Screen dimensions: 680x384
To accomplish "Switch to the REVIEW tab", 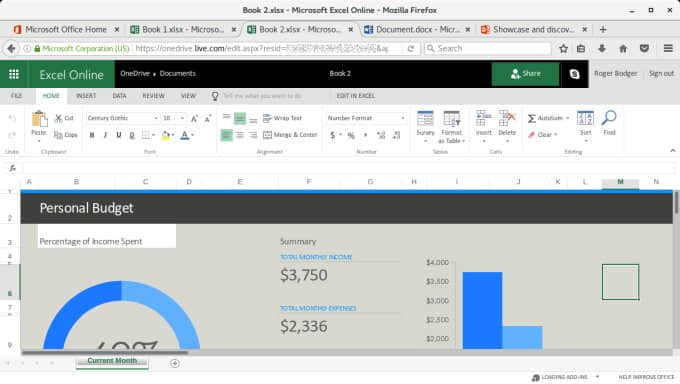I will pos(154,96).
